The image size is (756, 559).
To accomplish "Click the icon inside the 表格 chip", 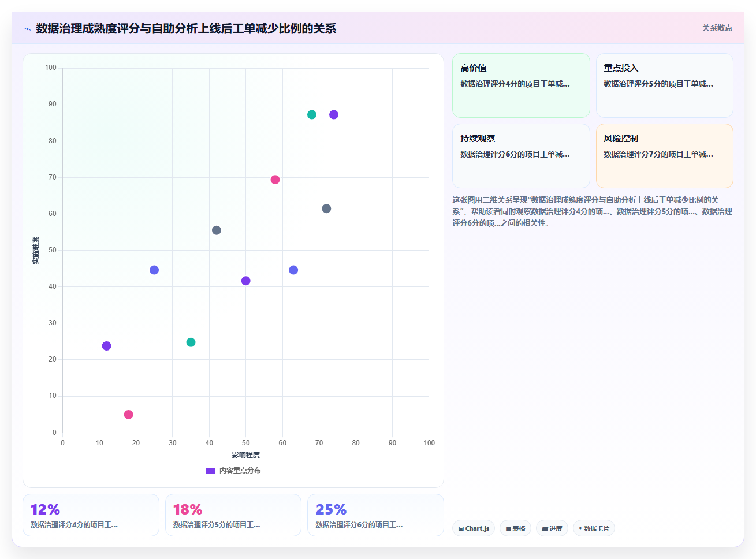I will (x=508, y=528).
